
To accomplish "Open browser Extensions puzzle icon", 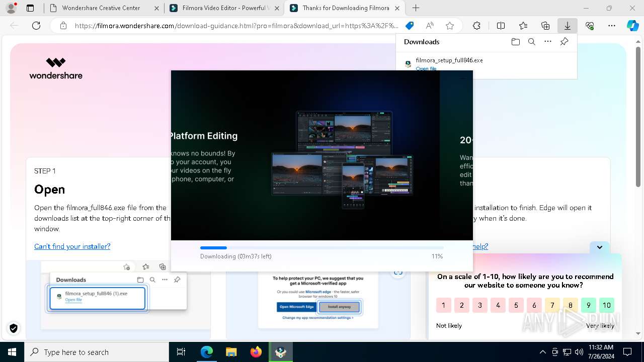I will point(477,26).
